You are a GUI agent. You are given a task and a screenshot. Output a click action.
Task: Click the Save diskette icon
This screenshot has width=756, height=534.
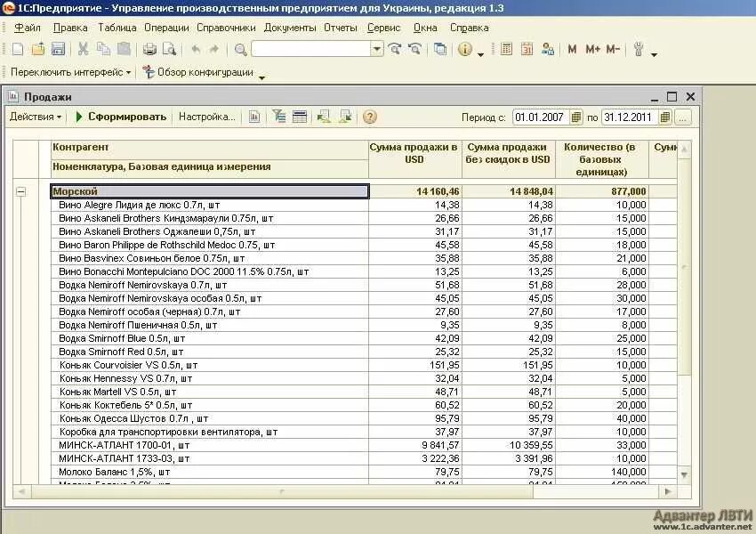[58, 49]
